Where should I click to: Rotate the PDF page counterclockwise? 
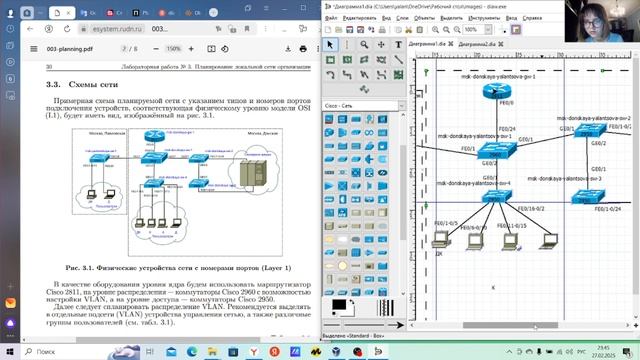tap(225, 49)
